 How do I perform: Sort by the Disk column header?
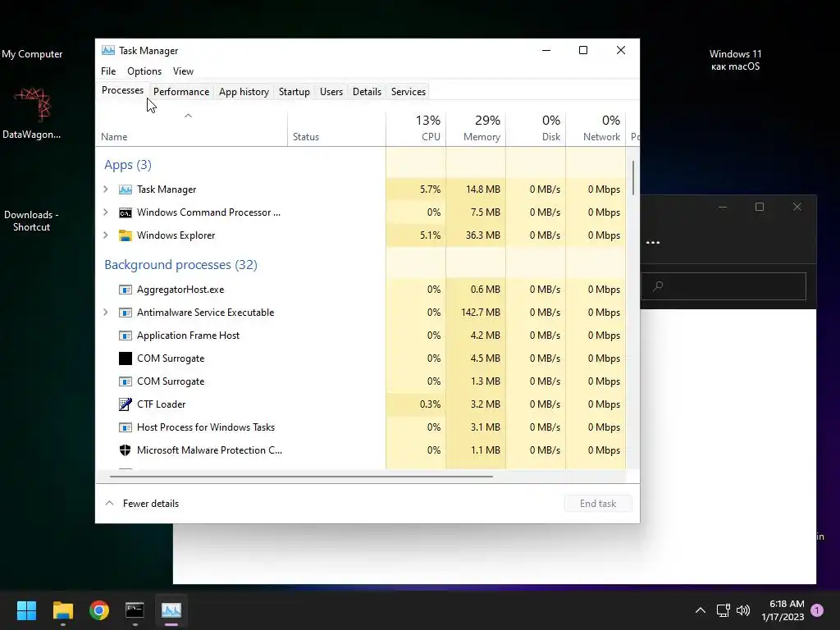tap(536, 129)
